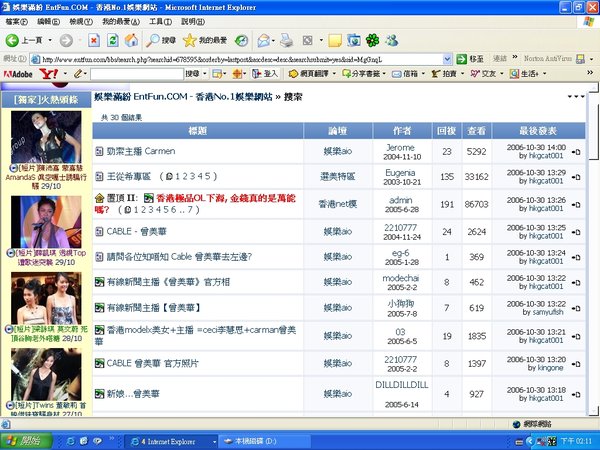600x450 pixels.
Task: Open the History/media round icon
Action: click(x=241, y=40)
